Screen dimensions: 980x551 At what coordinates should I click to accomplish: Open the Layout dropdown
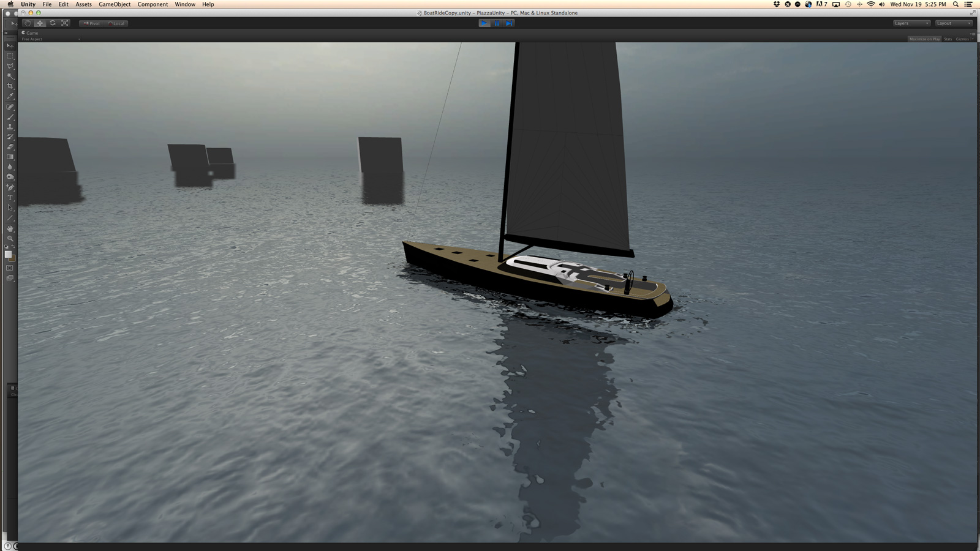coord(954,23)
